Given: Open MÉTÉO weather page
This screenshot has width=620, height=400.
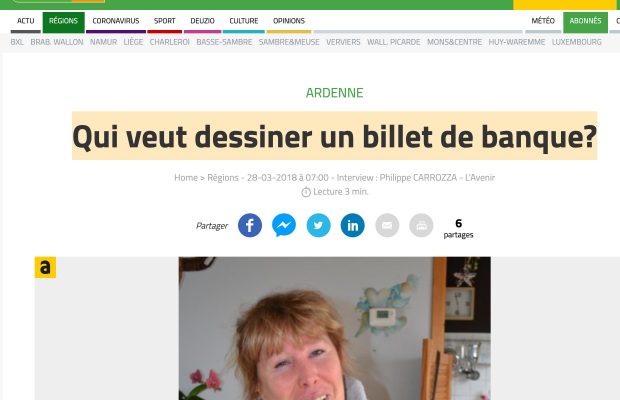Looking at the screenshot, I should click(543, 21).
